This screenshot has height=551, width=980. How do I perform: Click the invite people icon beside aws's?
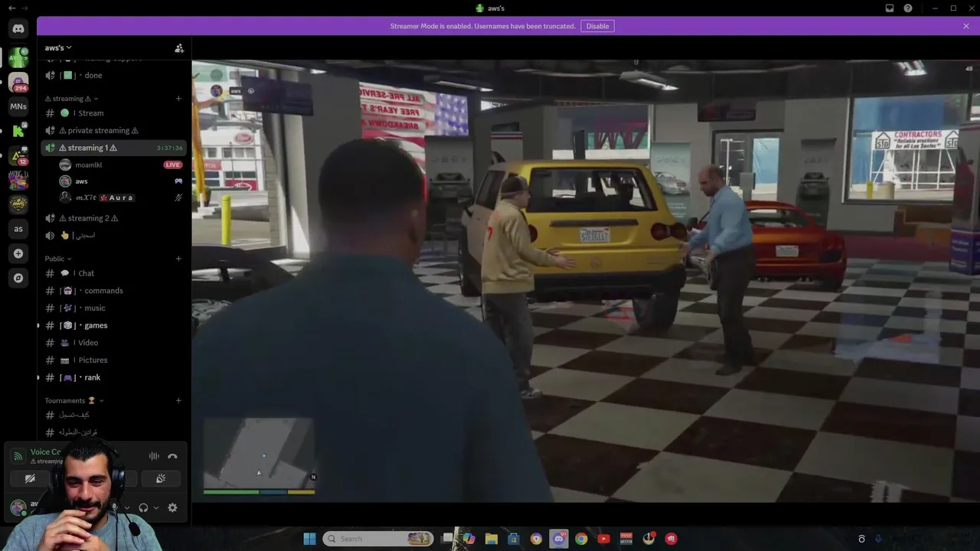(179, 48)
